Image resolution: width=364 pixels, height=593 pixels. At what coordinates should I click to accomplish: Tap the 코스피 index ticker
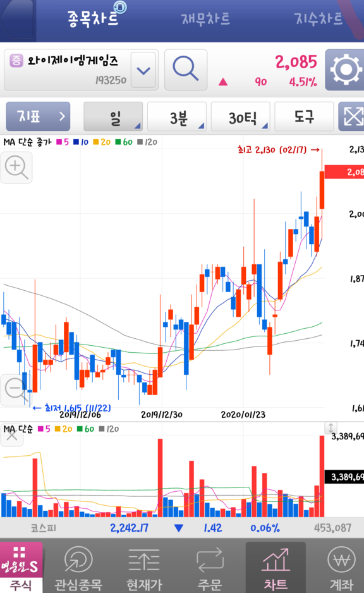pyautogui.click(x=43, y=528)
